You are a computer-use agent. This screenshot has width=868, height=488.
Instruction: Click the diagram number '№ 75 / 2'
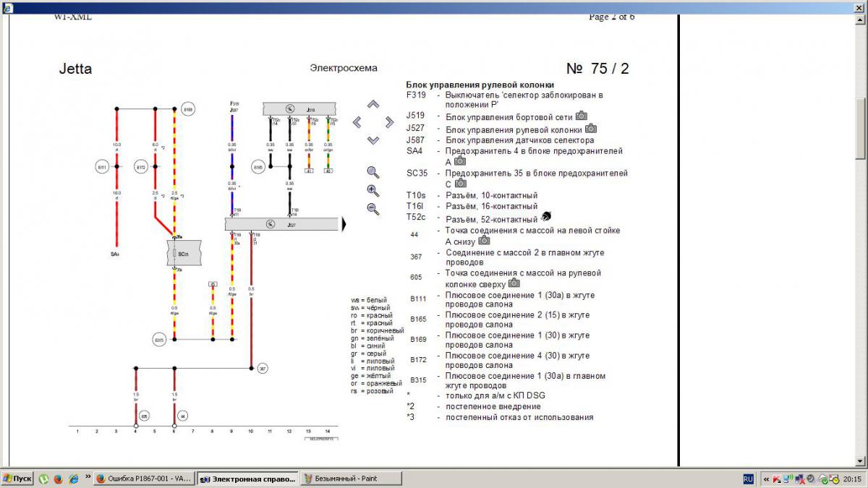coord(597,69)
